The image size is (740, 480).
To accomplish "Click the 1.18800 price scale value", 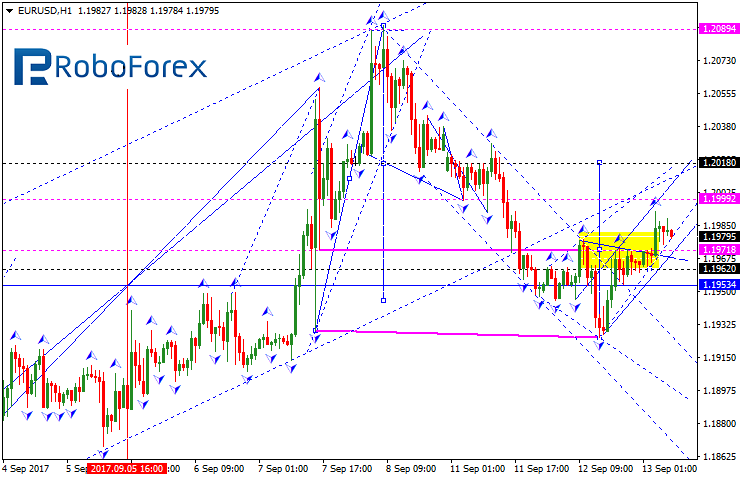I will tap(719, 424).
